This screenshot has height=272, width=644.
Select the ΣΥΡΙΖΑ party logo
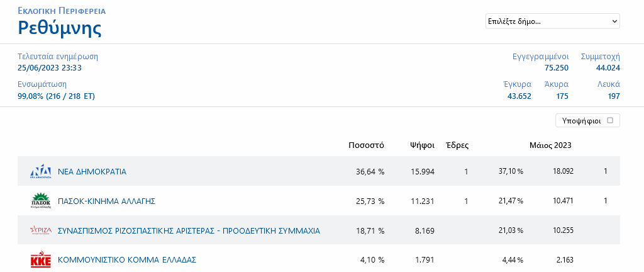pyautogui.click(x=40, y=230)
